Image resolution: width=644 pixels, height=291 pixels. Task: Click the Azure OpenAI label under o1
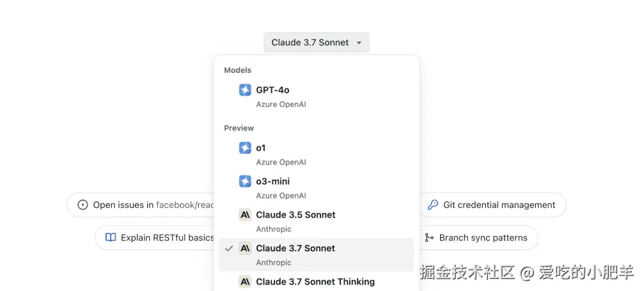pyautogui.click(x=281, y=162)
